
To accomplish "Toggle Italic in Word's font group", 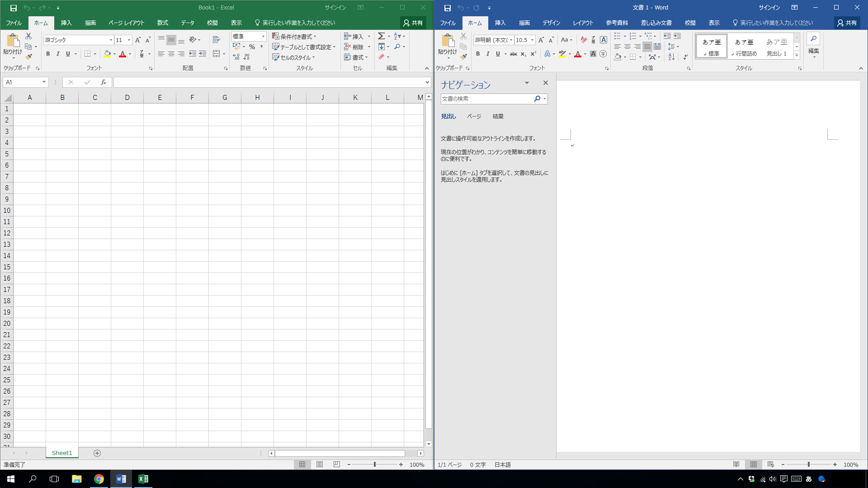I will click(488, 54).
